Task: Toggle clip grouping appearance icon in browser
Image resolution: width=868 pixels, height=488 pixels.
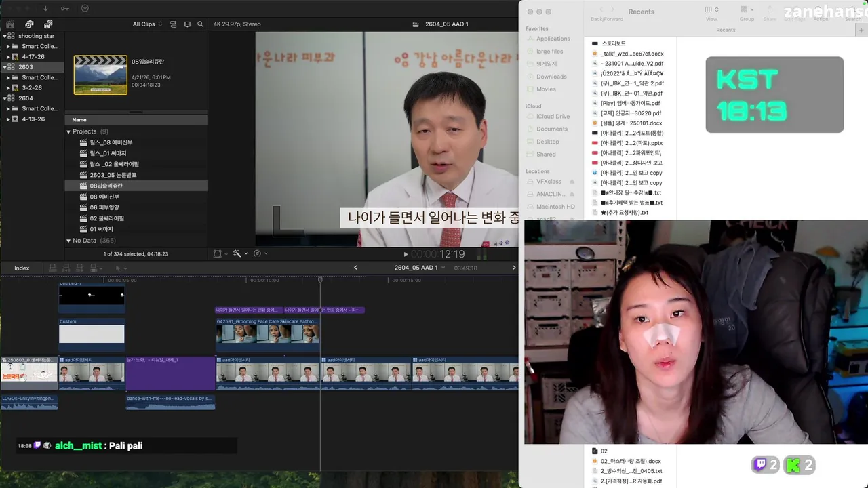Action: (x=174, y=24)
